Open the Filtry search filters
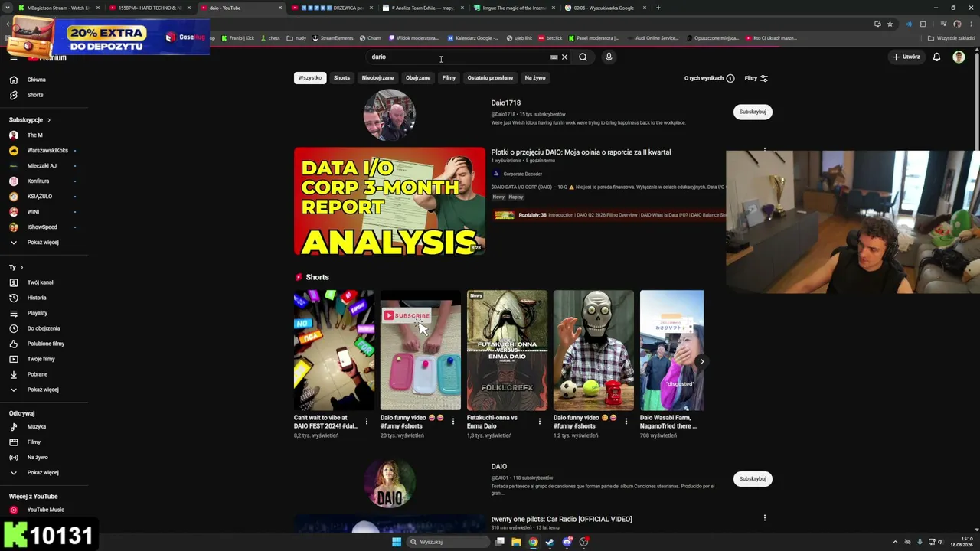This screenshot has width=980, height=551. 756,78
